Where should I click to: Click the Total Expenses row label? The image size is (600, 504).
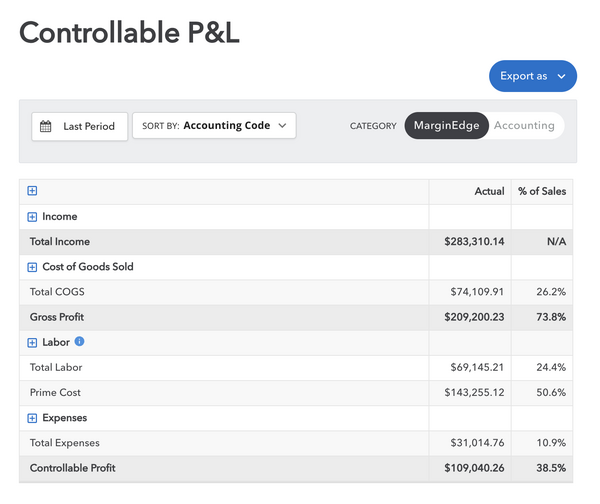pos(64,443)
